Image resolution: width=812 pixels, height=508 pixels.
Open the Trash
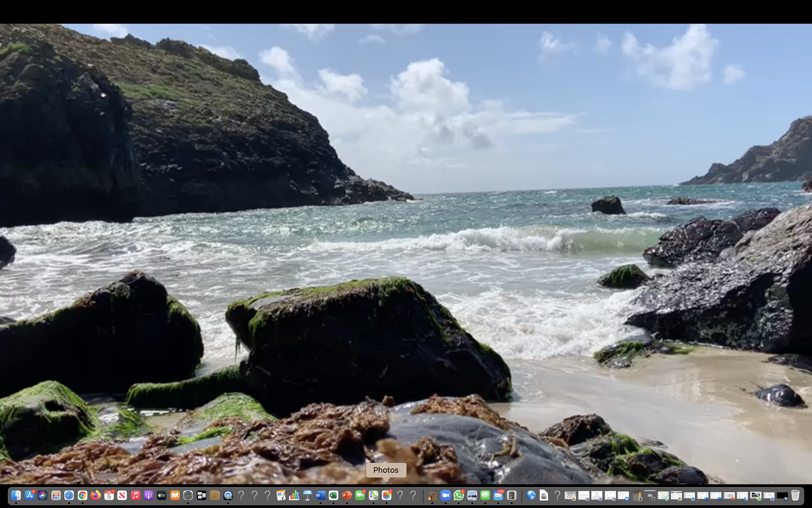[796, 495]
